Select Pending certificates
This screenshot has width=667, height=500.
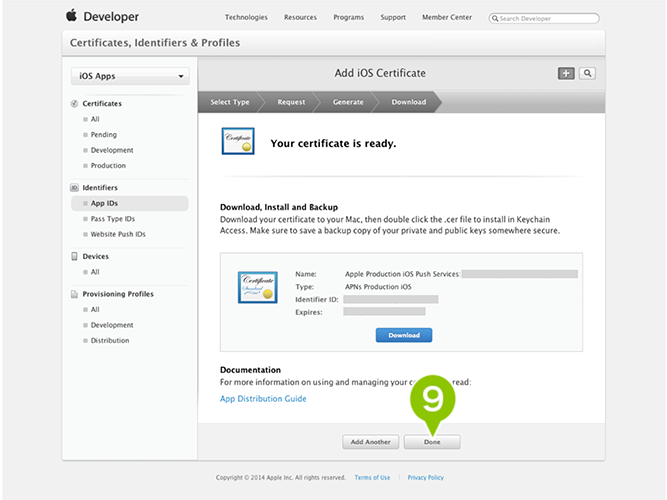click(x=103, y=135)
